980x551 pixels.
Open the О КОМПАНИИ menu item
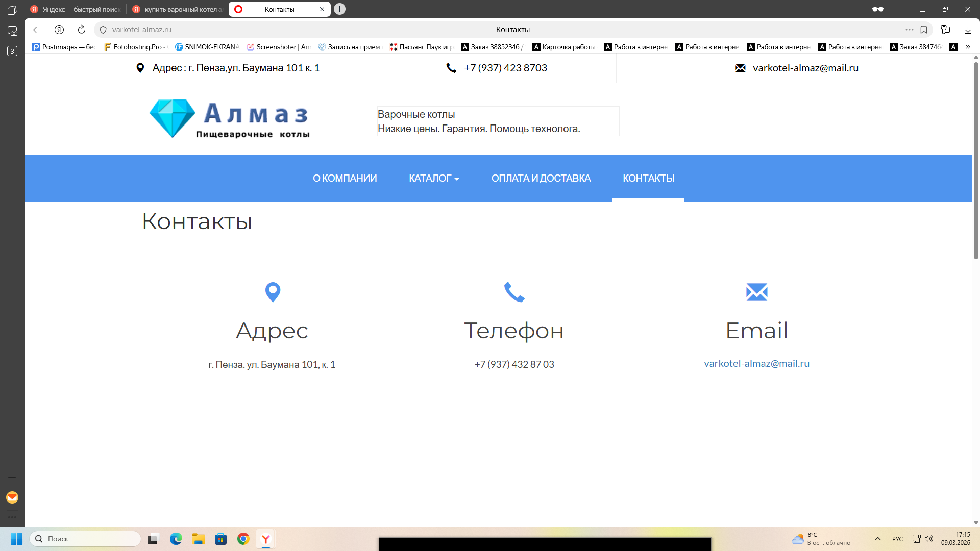click(345, 179)
